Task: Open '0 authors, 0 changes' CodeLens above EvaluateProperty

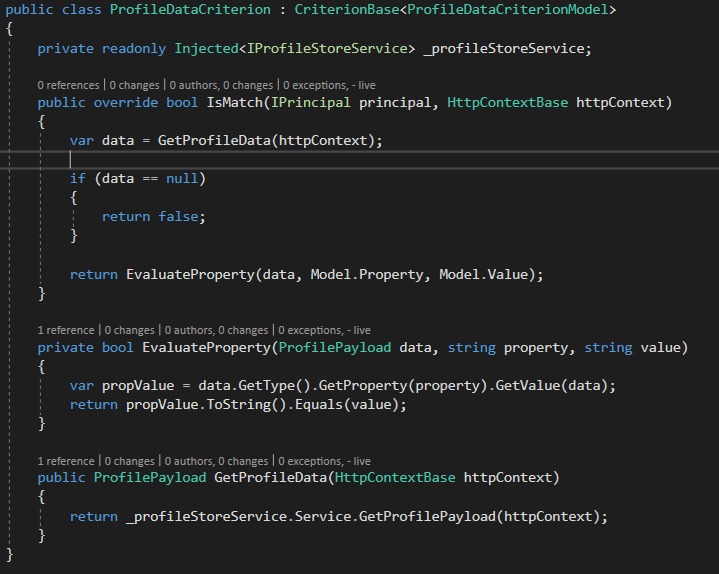Action: pos(216,330)
